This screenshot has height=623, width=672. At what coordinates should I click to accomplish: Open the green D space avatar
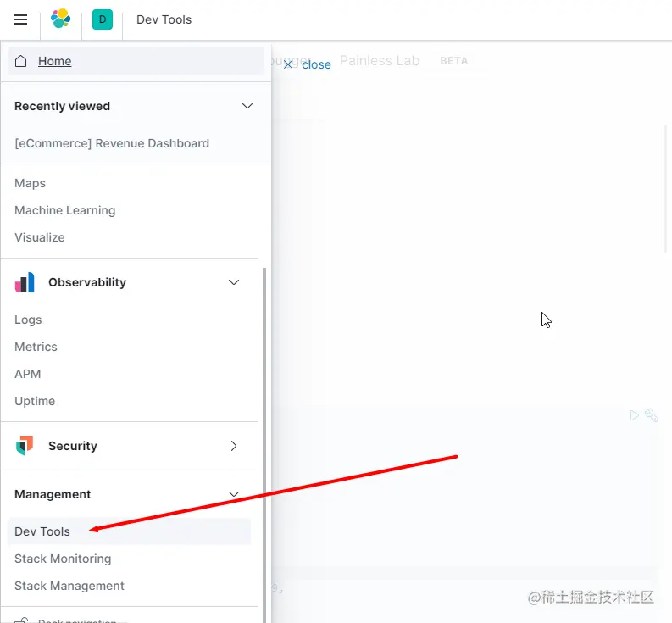tap(103, 19)
